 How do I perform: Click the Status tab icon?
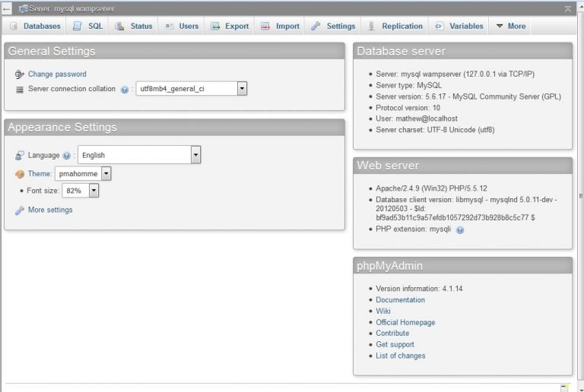[119, 26]
